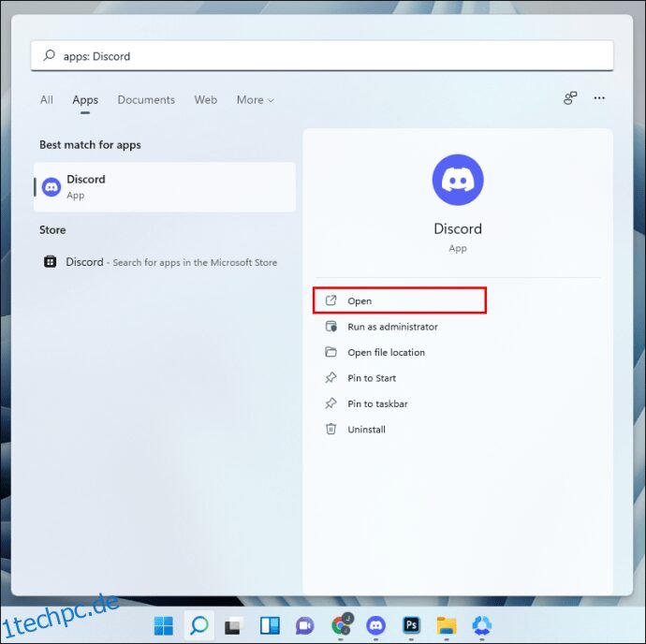The width and height of the screenshot is (646, 644).
Task: Click the Microsoft Store icon beside Discord
Action: coord(51,262)
